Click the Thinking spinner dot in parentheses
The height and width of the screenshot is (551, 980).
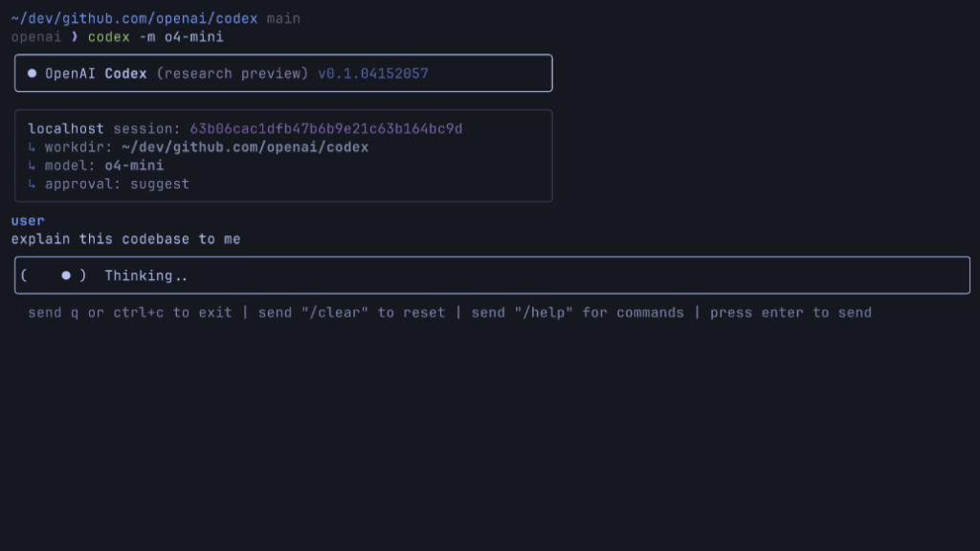click(x=66, y=275)
